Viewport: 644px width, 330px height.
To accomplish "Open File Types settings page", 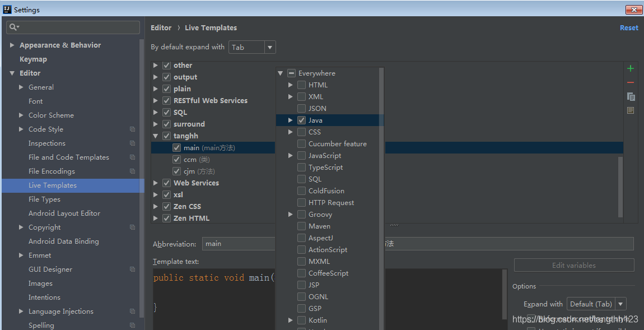I will tap(44, 199).
